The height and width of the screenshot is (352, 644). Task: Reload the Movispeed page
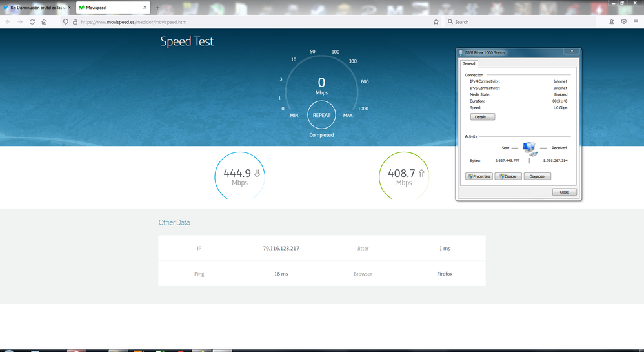[x=32, y=22]
